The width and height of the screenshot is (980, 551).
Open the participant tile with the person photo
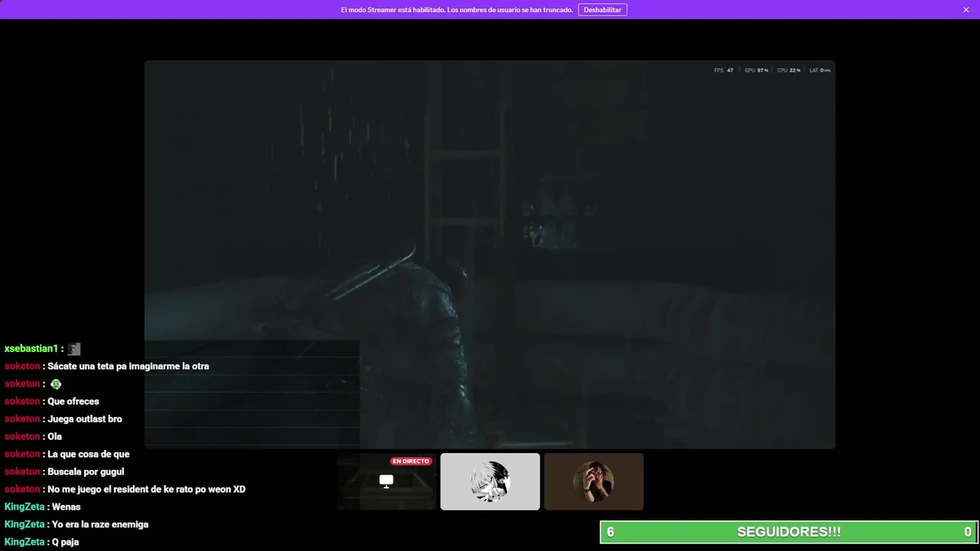pyautogui.click(x=594, y=481)
